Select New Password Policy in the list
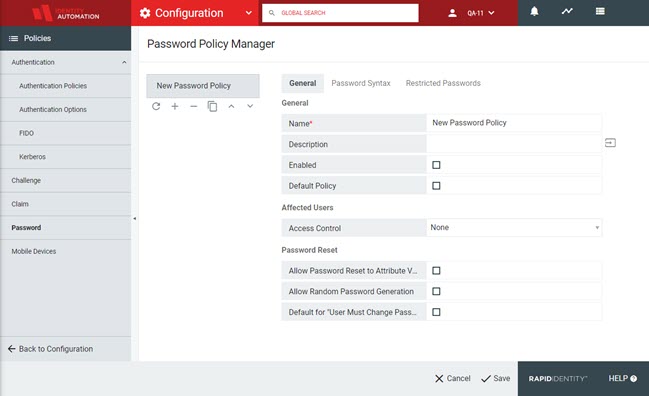649x396 pixels. [x=203, y=86]
